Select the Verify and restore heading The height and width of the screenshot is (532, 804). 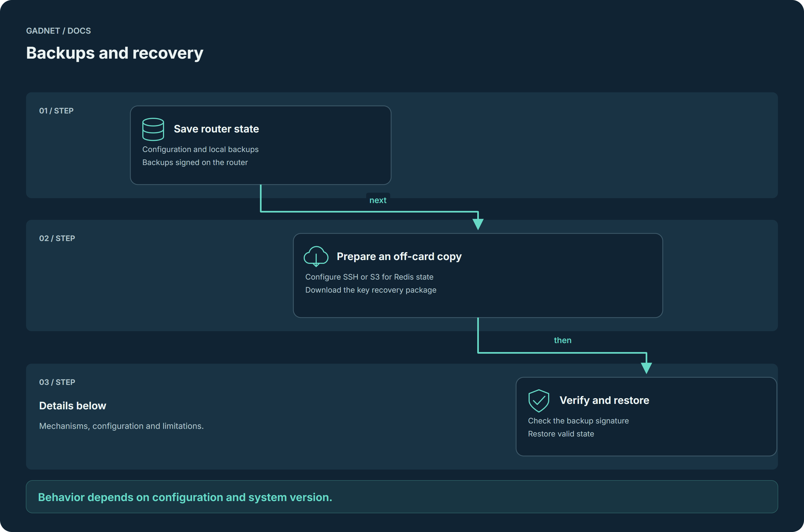[x=604, y=400]
